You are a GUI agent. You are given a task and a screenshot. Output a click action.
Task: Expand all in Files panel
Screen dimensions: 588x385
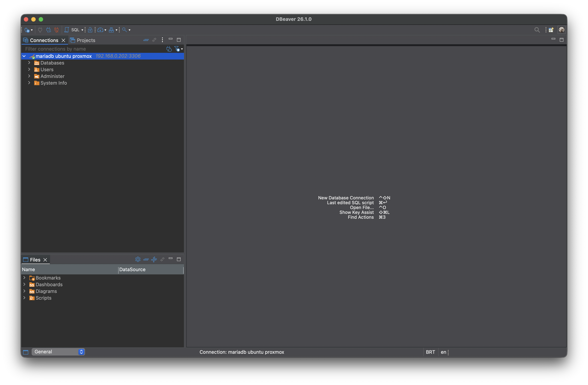click(154, 259)
